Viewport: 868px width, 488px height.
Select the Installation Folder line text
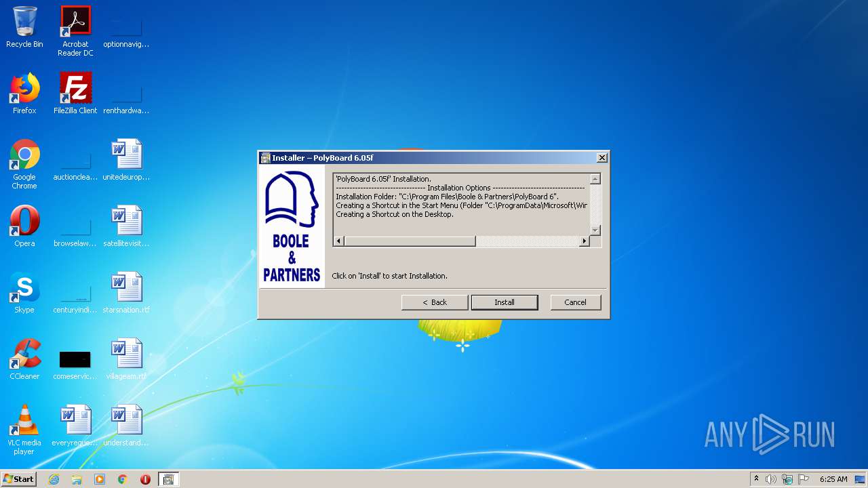[x=447, y=197]
